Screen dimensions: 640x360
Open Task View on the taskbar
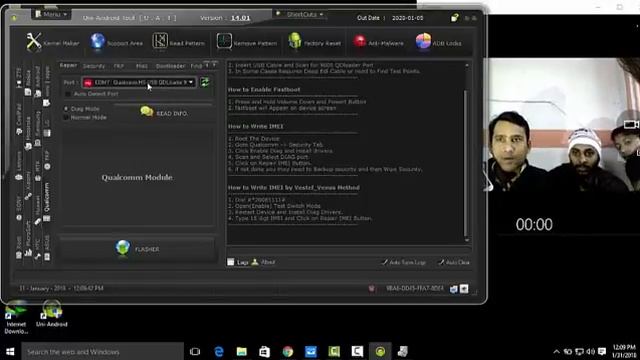click(x=195, y=351)
